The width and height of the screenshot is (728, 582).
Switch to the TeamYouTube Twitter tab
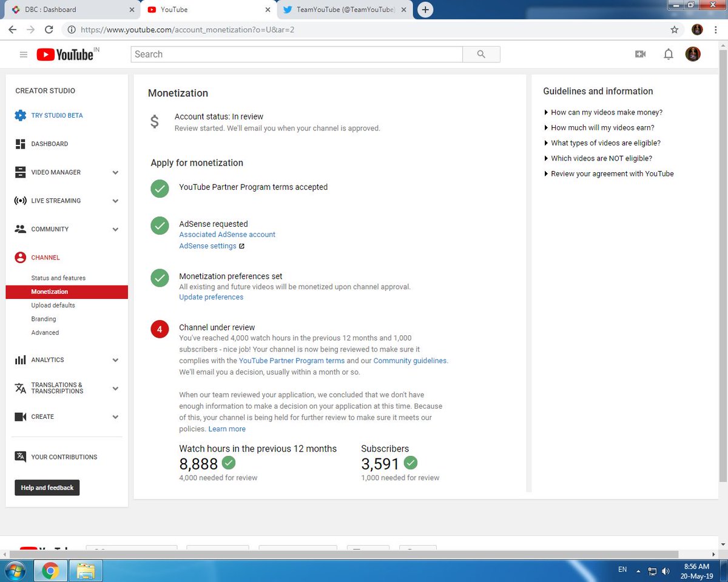tap(345, 10)
